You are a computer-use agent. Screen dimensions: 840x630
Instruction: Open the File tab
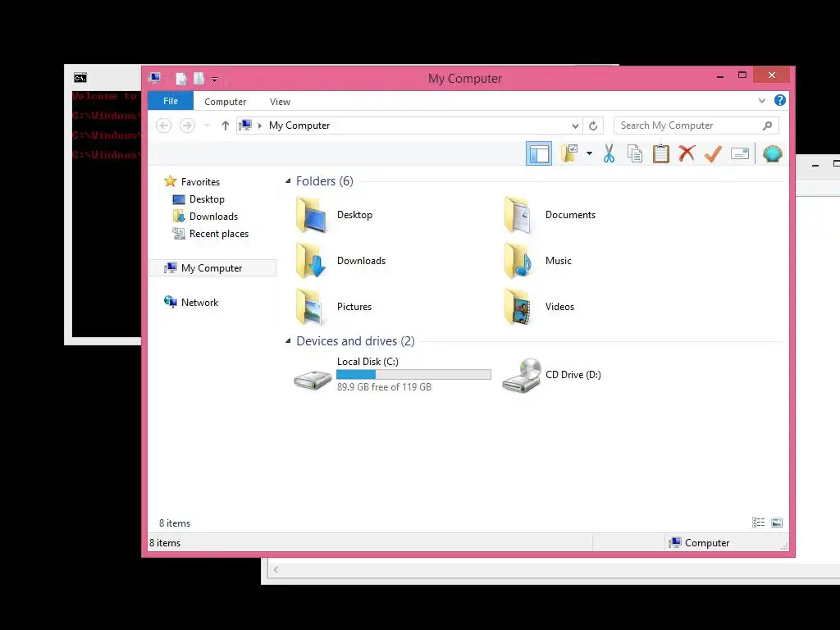click(171, 101)
